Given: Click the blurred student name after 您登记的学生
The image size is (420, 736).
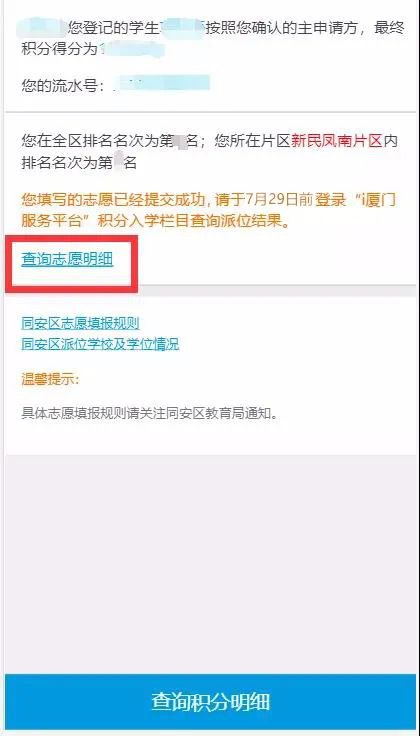Looking at the screenshot, I should coord(182,28).
